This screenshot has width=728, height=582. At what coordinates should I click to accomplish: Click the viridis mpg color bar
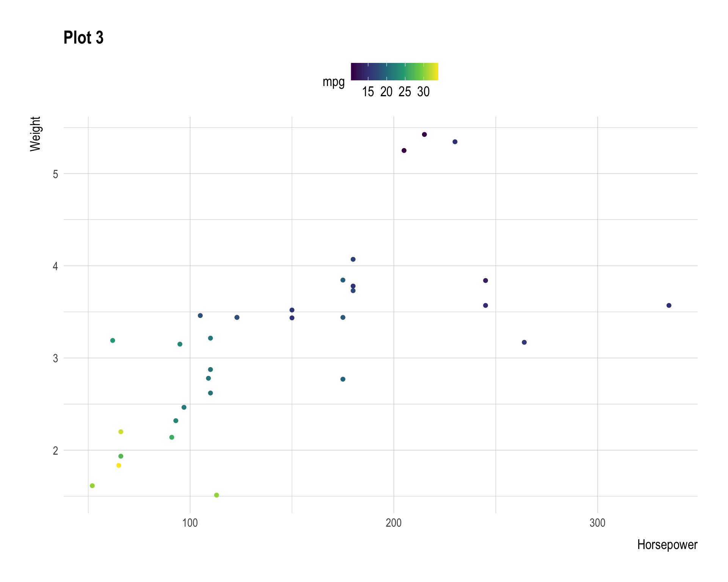[x=394, y=72]
